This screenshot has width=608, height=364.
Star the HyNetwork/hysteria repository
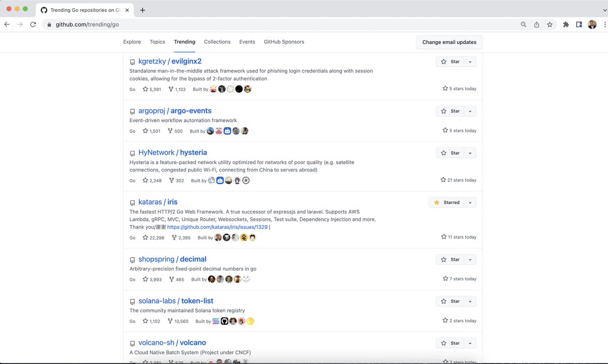[x=450, y=153]
